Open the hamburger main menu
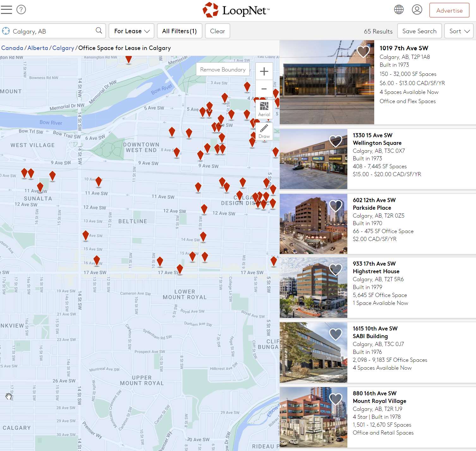Screen dimensions: 476x451 click(6, 10)
